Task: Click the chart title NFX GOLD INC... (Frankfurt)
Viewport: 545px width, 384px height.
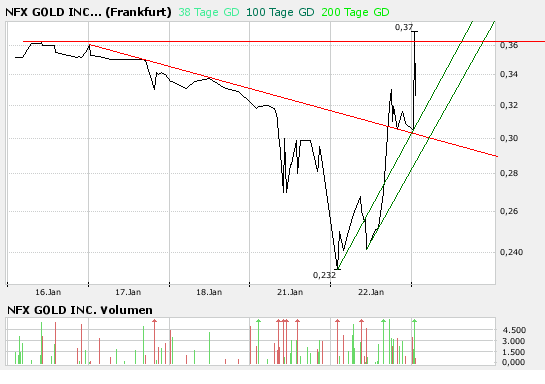Action: pos(88,13)
